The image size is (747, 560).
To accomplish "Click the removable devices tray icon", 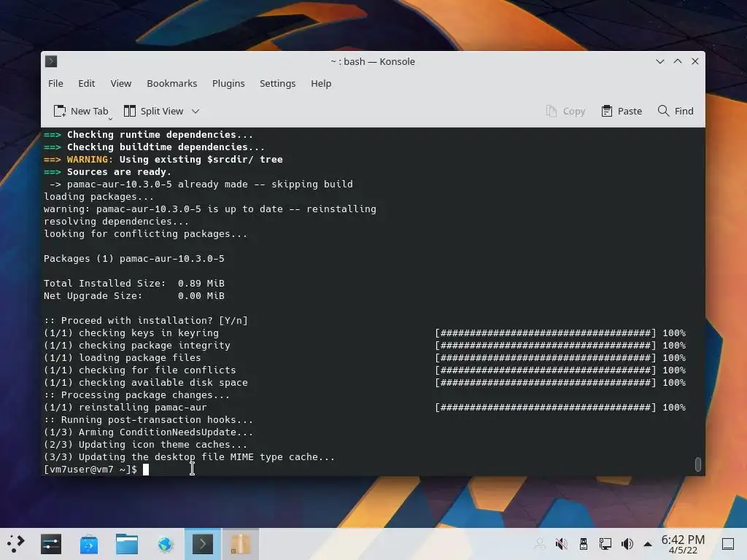I will [x=584, y=544].
